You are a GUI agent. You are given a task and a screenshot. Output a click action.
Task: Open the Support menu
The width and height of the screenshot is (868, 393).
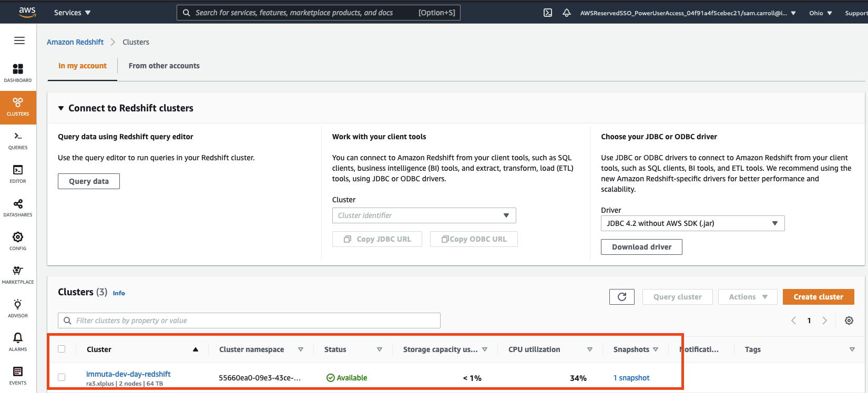click(x=856, y=13)
